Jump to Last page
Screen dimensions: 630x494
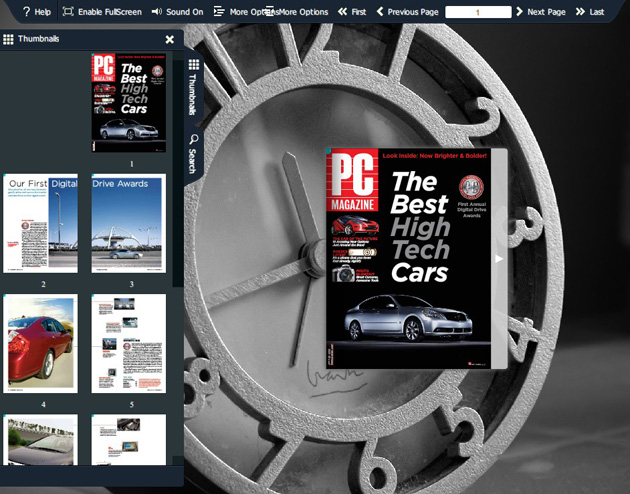(590, 12)
